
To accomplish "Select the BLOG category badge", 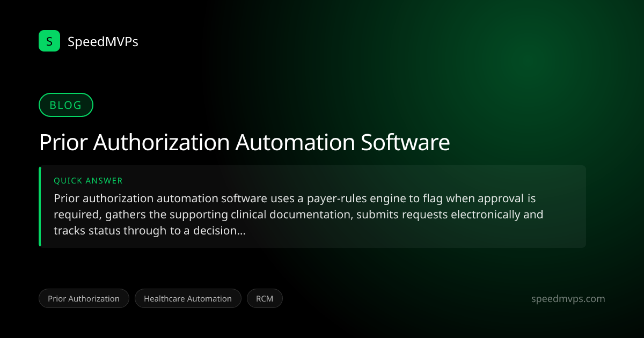I will tap(66, 105).
